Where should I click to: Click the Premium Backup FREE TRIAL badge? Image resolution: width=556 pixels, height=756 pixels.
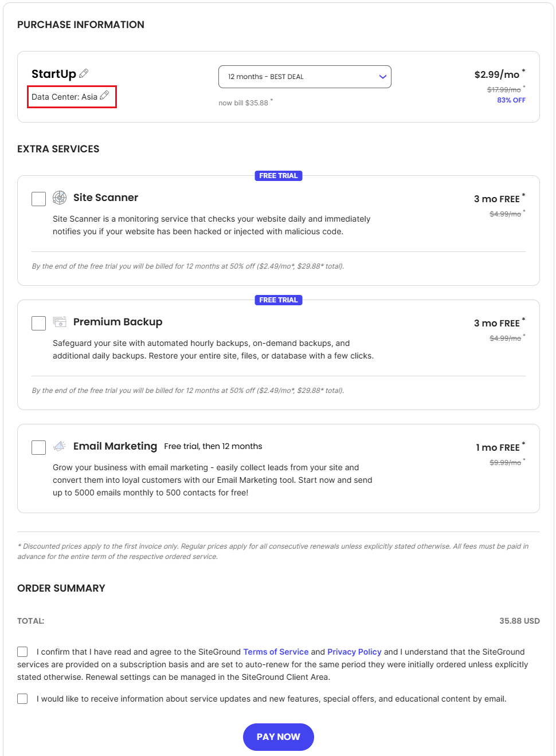pos(279,300)
